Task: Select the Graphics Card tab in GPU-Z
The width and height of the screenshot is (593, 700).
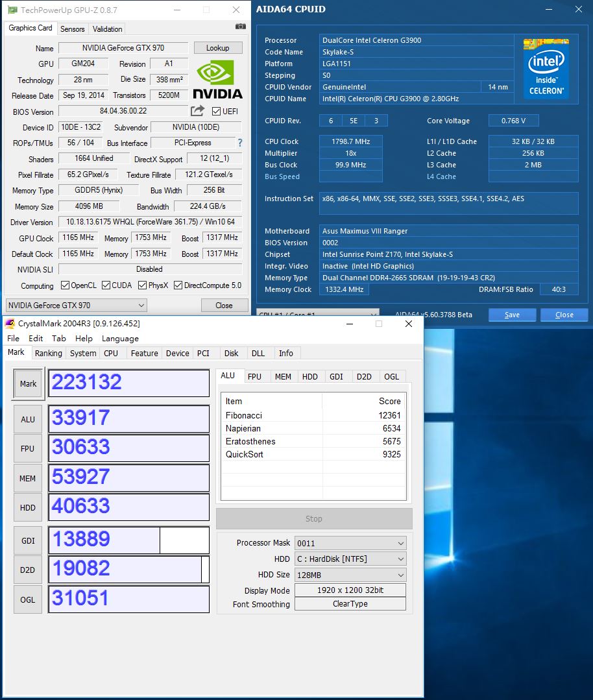Action: point(30,28)
